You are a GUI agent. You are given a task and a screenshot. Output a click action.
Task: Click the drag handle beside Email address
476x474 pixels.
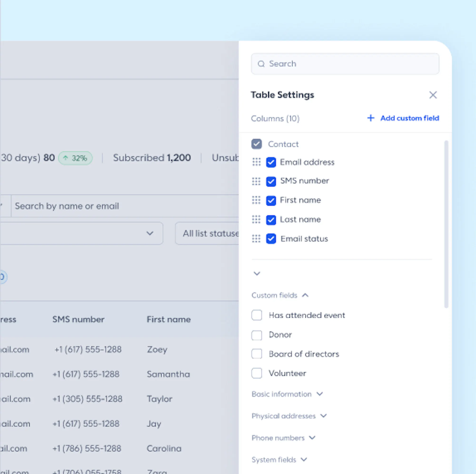point(256,162)
